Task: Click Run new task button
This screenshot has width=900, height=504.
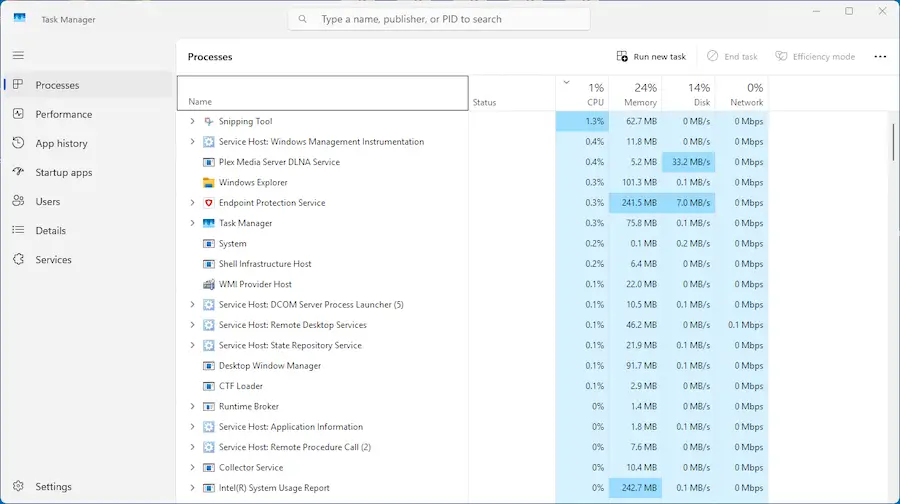Action: 651,56
